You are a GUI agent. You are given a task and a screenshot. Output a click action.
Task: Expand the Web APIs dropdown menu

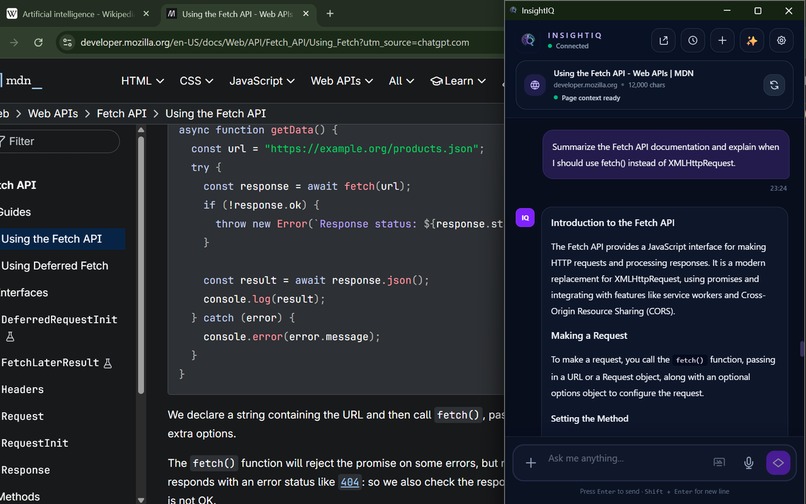pos(341,81)
